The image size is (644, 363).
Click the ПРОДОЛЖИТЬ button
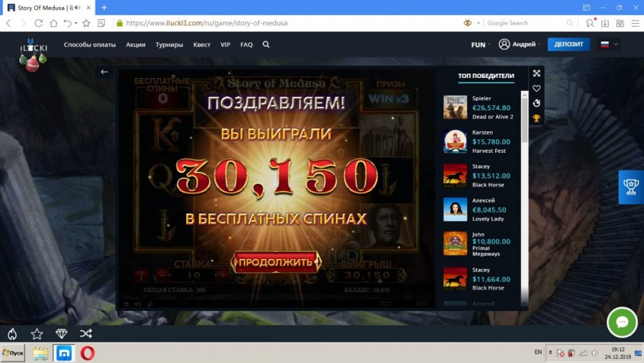coord(276,262)
